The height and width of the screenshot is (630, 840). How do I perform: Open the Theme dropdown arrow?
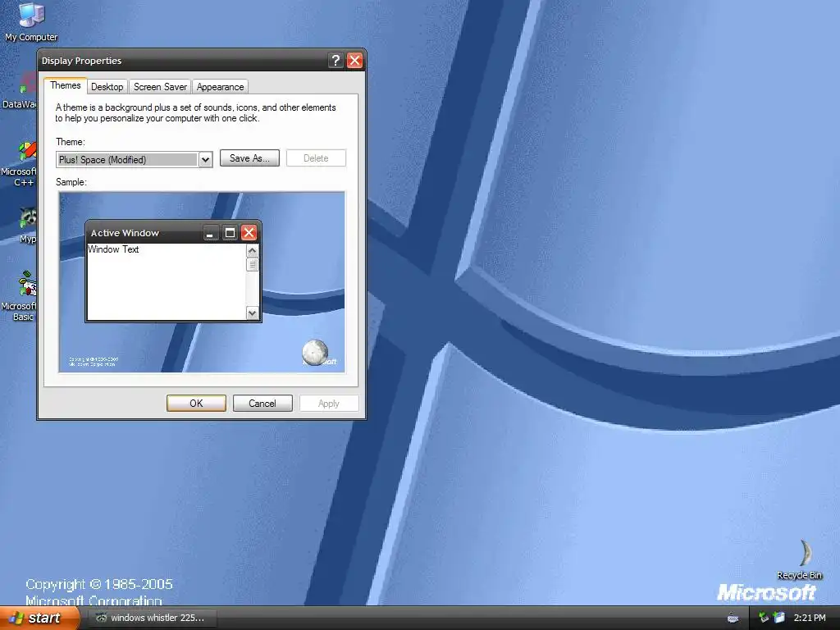(x=205, y=160)
